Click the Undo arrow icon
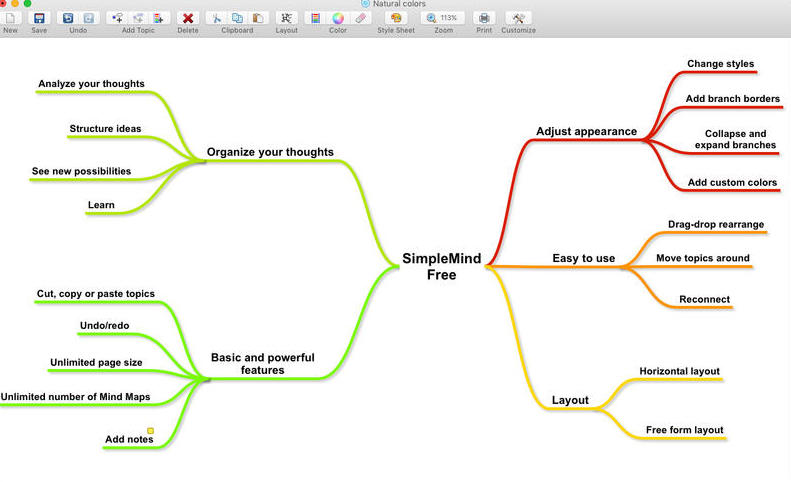 pos(68,18)
